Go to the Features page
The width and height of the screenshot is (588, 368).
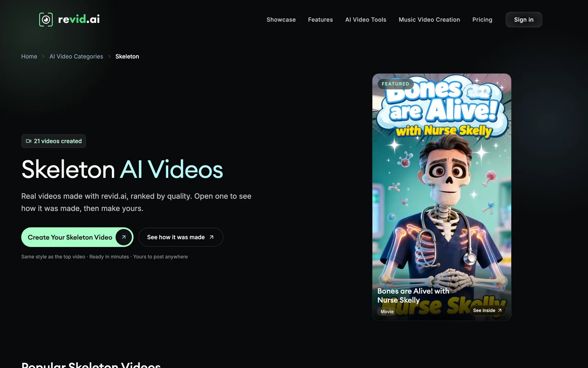click(321, 20)
